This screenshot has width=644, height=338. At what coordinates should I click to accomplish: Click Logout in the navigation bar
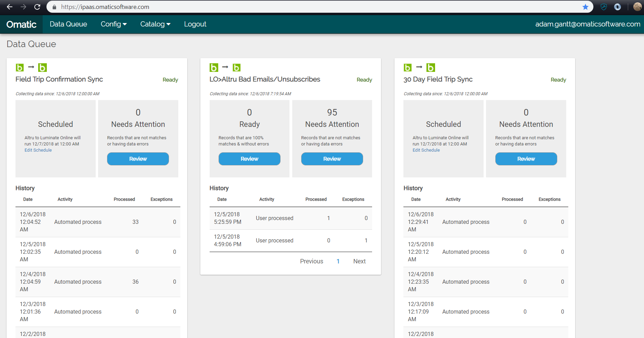pos(195,24)
